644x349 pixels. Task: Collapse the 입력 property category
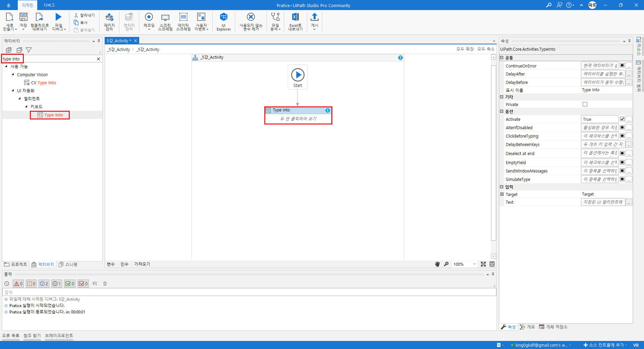click(x=502, y=187)
